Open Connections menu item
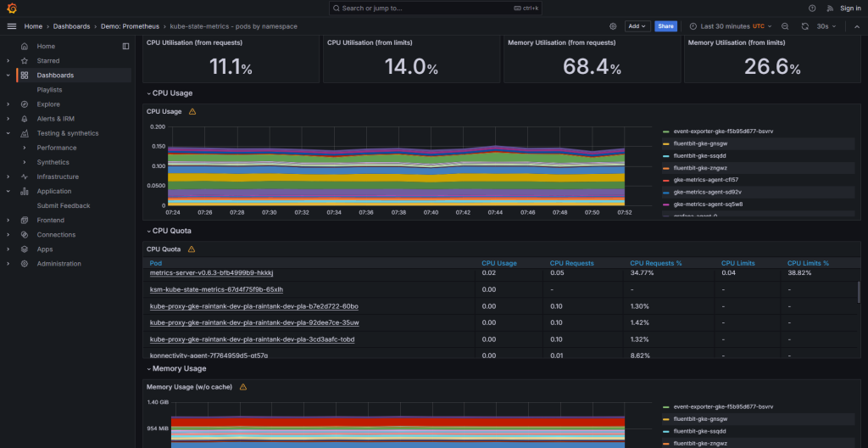Viewport: 868px width, 448px height. [56, 234]
